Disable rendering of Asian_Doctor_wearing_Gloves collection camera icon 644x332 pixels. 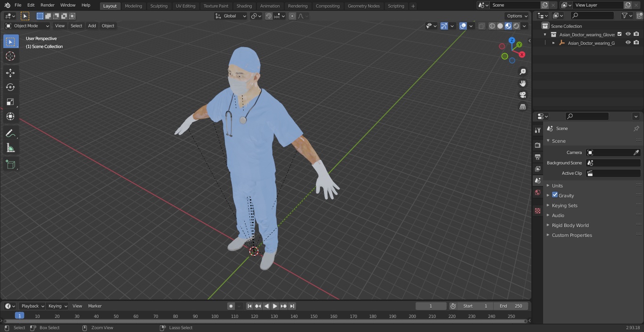point(636,34)
